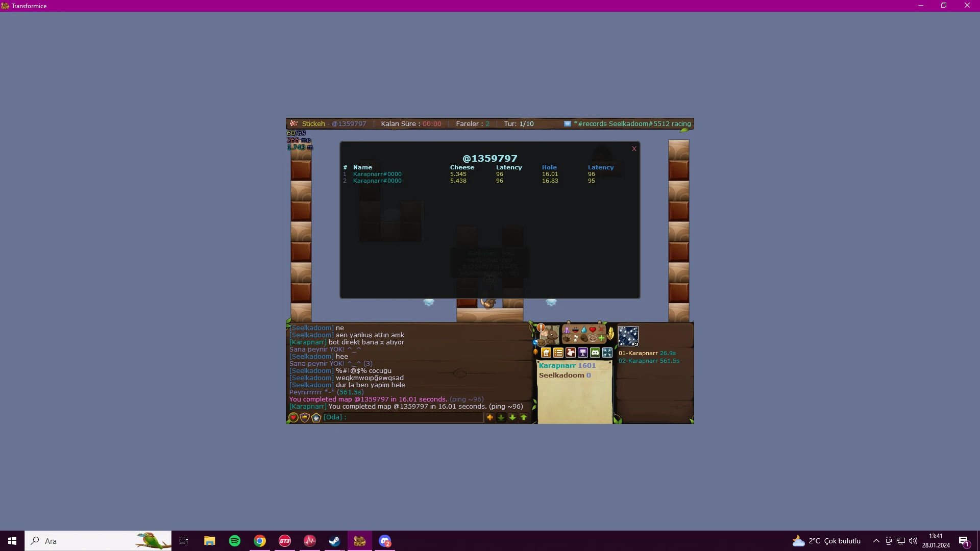
Task: Use the purple dress dance emote
Action: 567,330
